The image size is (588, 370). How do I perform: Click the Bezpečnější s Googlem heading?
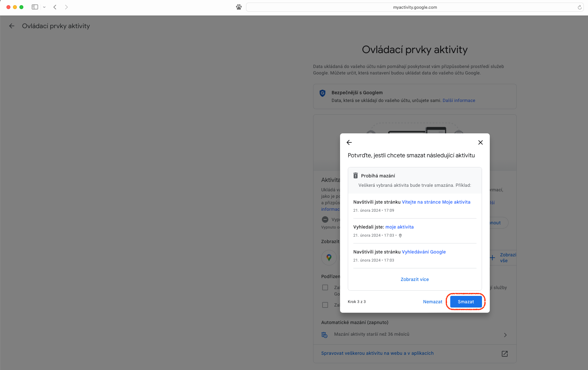click(357, 93)
